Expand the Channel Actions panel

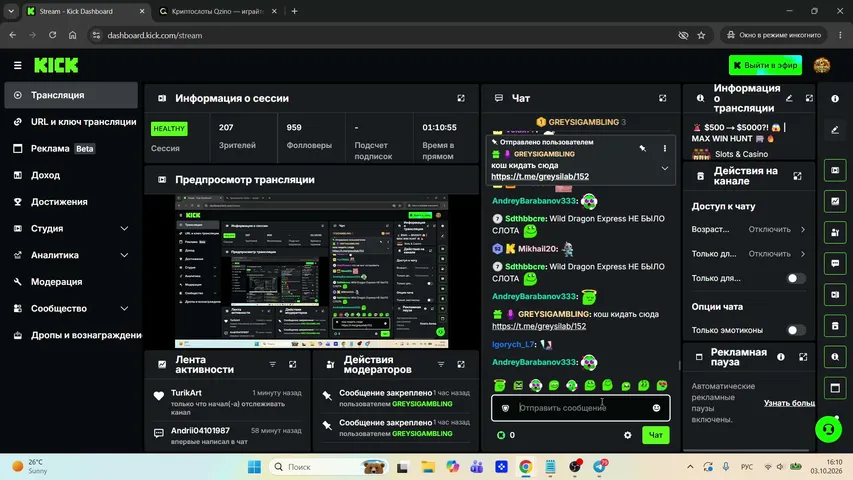[x=798, y=176]
